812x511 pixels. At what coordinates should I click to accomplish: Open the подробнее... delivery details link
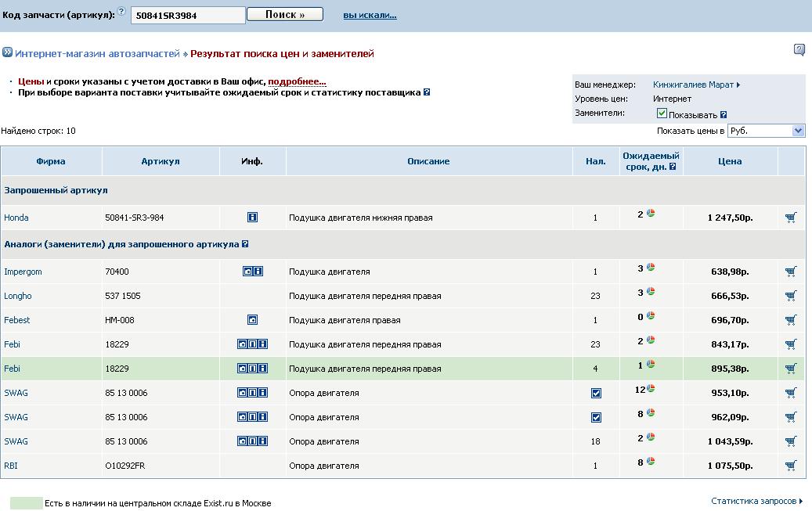click(297, 81)
